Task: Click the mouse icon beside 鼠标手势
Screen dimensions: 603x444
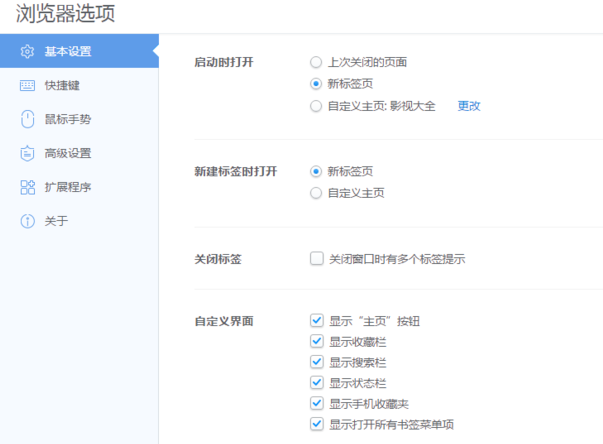Action: 27,119
